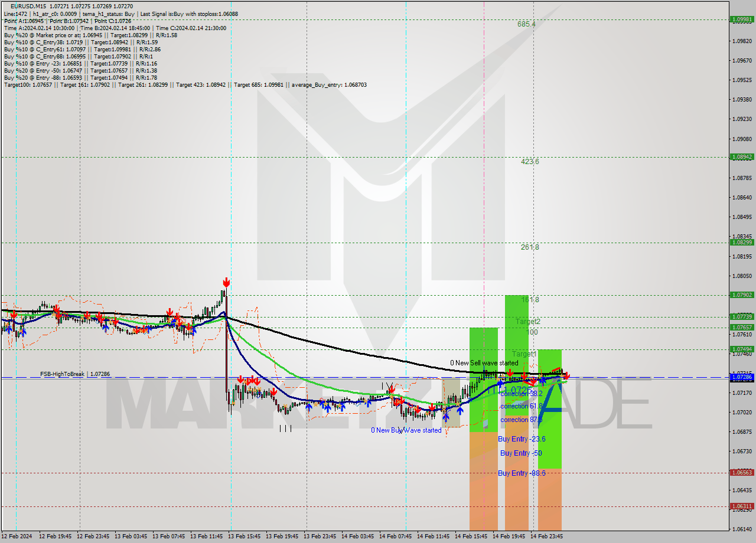The width and height of the screenshot is (756, 543).
Task: Click the 'Buy %20 @ Entry -88: 1.06593' info line
Action: 80,77
